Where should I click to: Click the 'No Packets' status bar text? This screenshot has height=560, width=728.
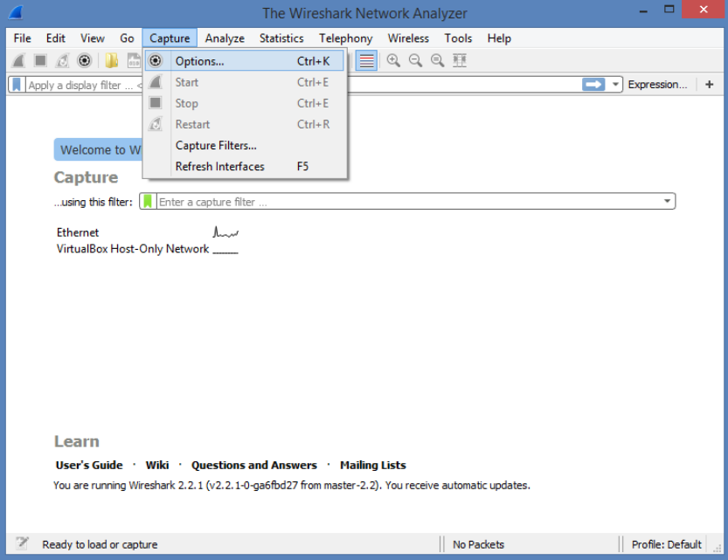[478, 544]
